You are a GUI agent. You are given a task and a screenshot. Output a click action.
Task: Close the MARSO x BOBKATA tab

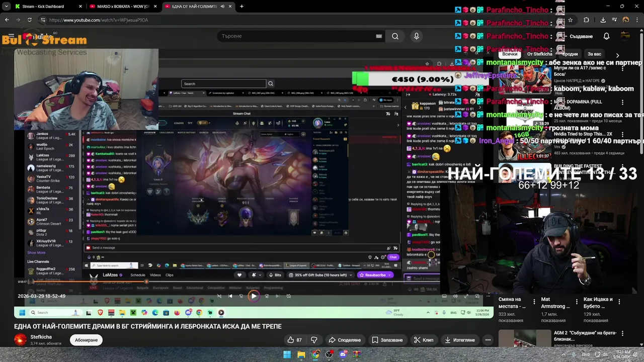coord(155,7)
